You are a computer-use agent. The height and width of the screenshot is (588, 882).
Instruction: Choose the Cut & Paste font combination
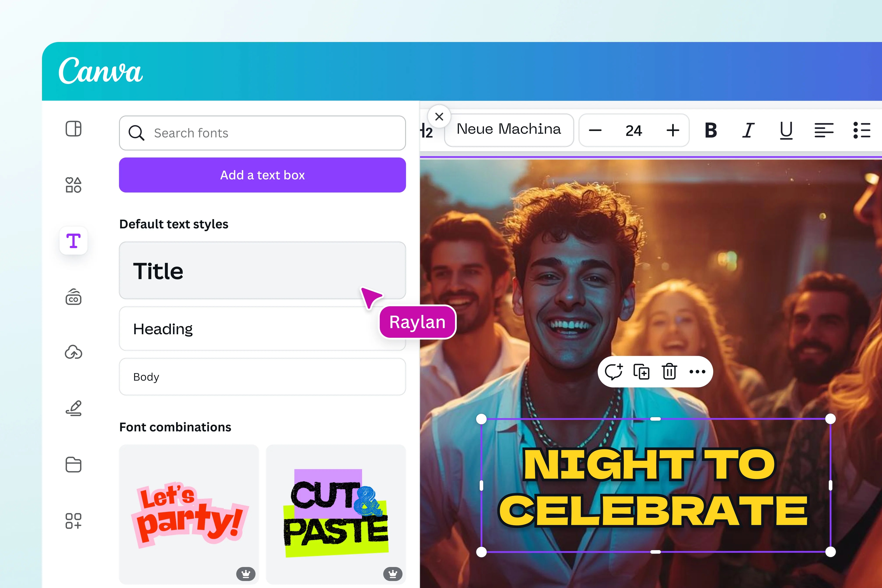tap(336, 514)
